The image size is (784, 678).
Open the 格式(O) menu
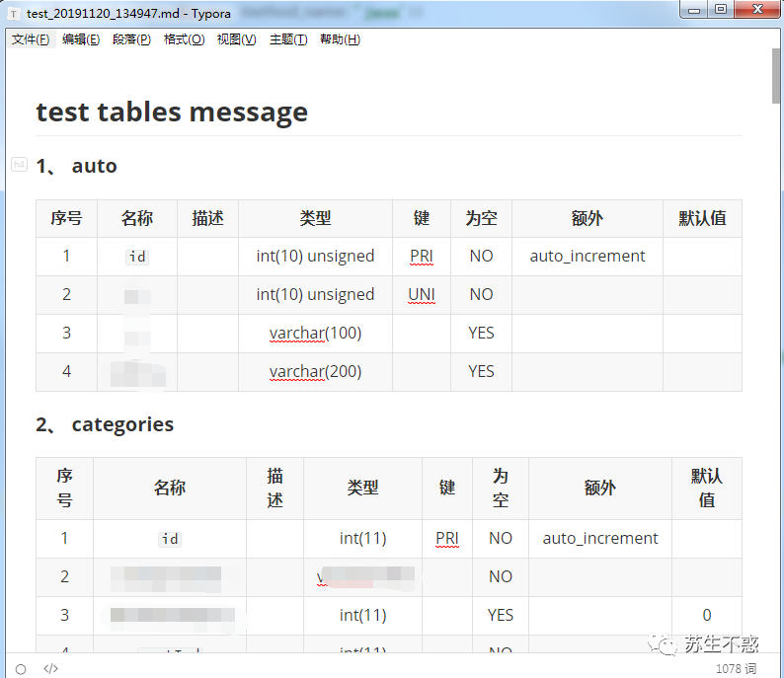pos(184,39)
